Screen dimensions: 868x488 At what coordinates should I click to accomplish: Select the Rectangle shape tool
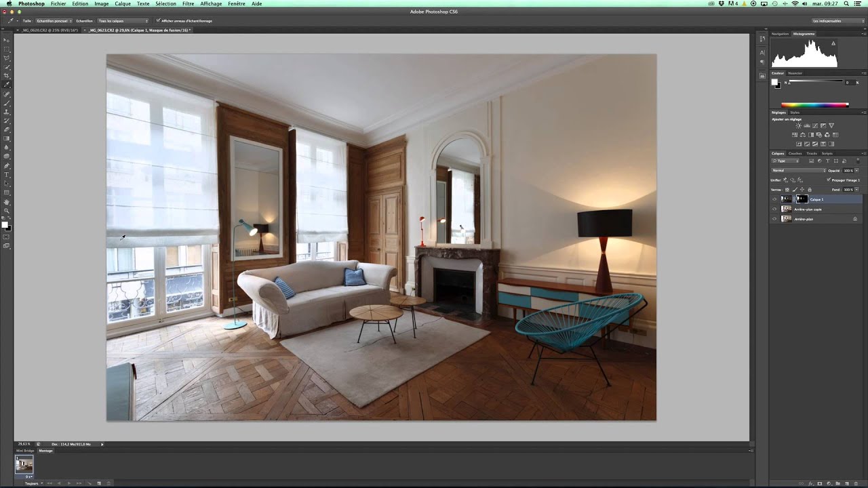6,192
